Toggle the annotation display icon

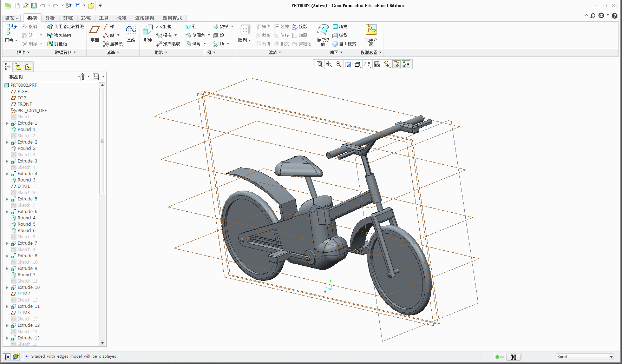397,64
